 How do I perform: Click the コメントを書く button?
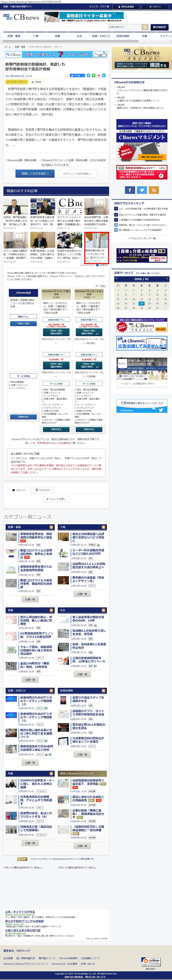(56, 499)
